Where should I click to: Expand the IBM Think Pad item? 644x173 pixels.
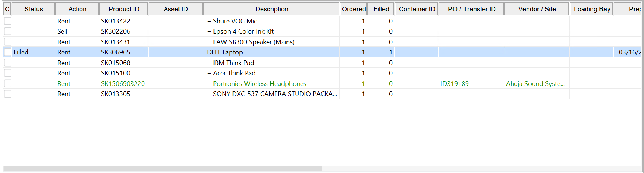(209, 63)
